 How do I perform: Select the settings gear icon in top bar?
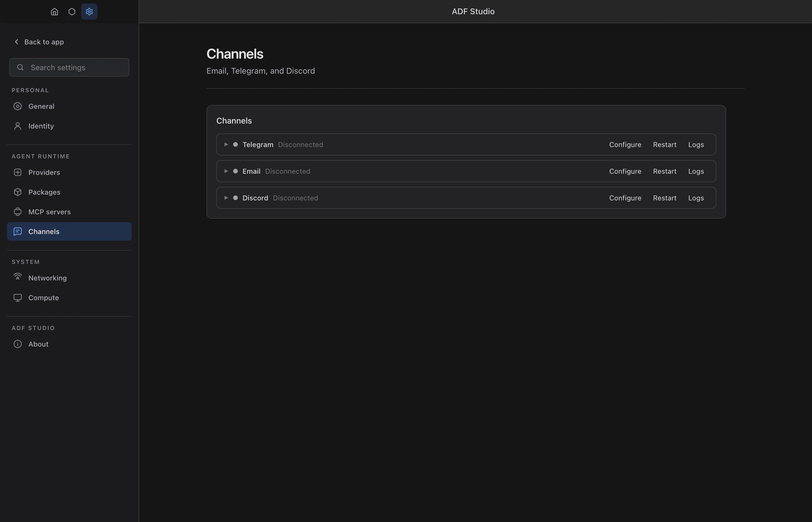tap(89, 12)
